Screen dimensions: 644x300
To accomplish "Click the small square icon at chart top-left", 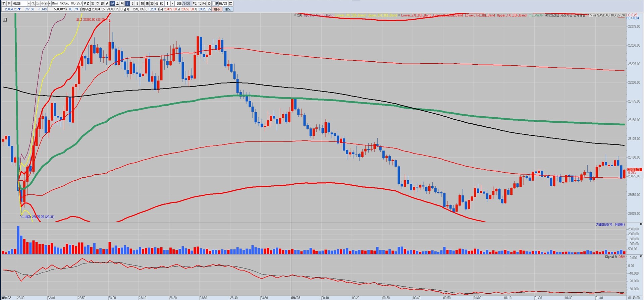I will (x=5, y=20).
